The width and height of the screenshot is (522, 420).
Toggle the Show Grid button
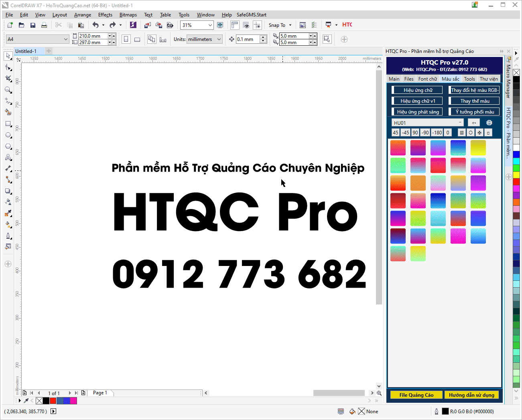(246, 25)
